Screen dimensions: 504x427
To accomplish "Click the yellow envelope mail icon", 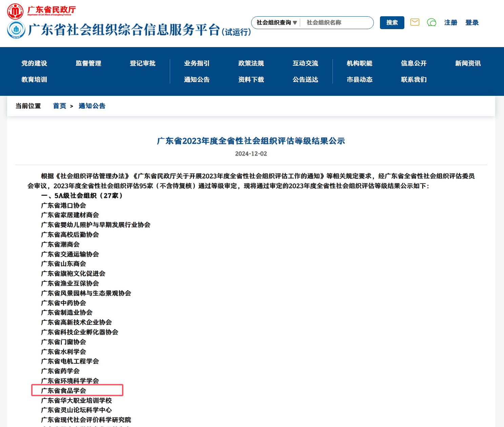I will coord(415,22).
